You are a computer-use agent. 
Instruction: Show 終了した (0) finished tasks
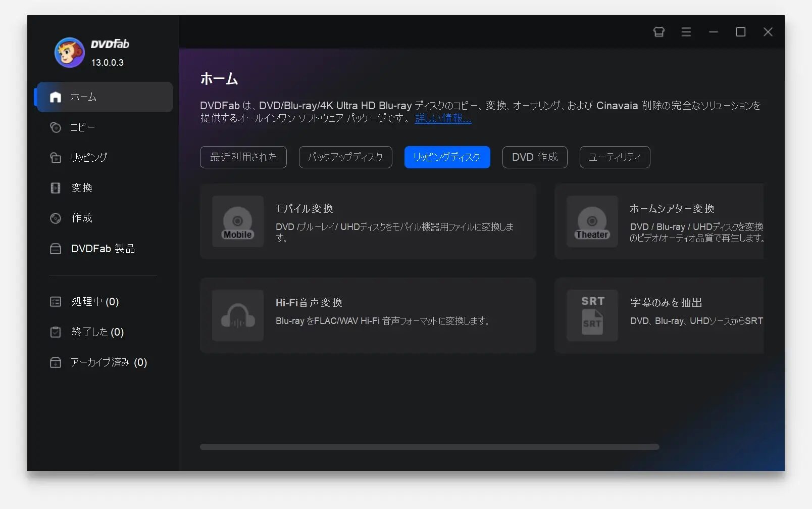(x=97, y=332)
